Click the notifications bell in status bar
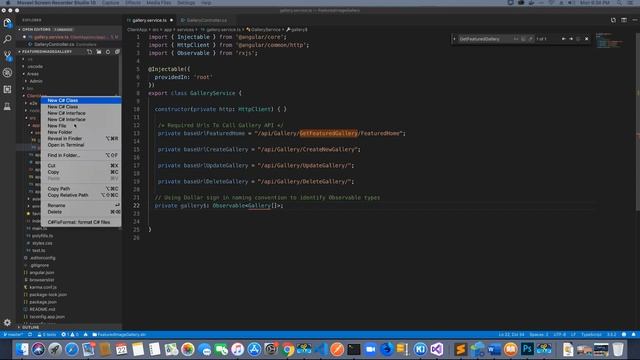This screenshot has width=640, height=360. point(633,335)
